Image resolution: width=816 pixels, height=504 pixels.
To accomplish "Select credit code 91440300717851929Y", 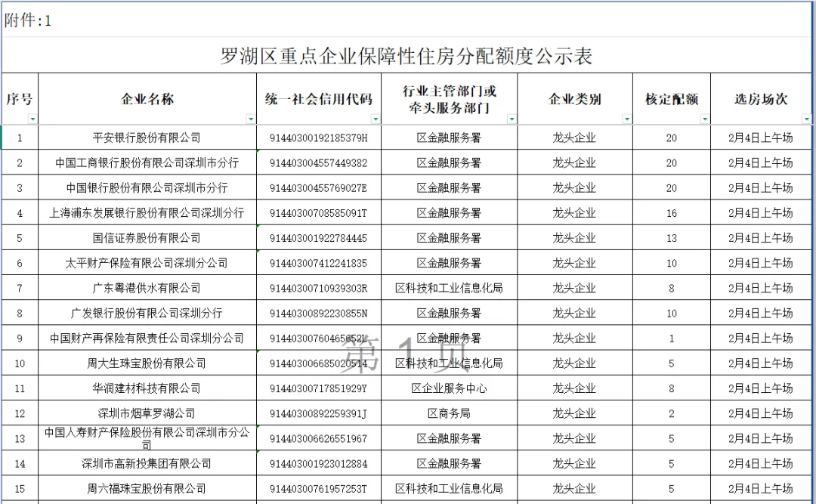I will click(319, 388).
